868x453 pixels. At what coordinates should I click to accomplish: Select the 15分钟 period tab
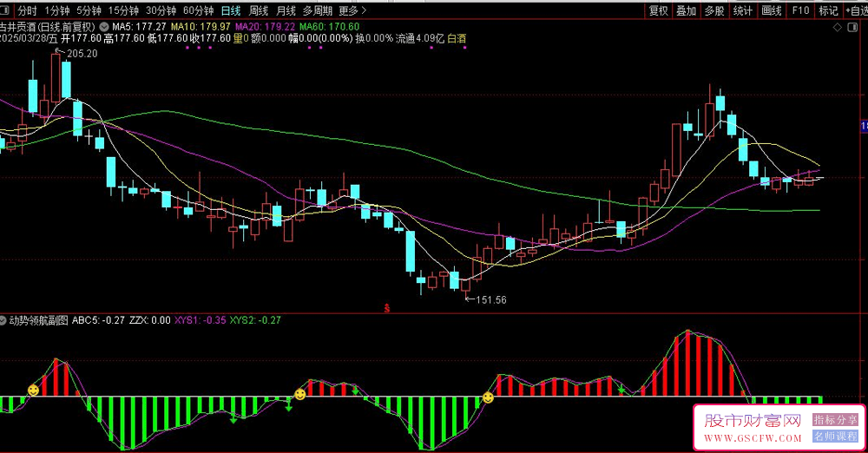[x=123, y=10]
